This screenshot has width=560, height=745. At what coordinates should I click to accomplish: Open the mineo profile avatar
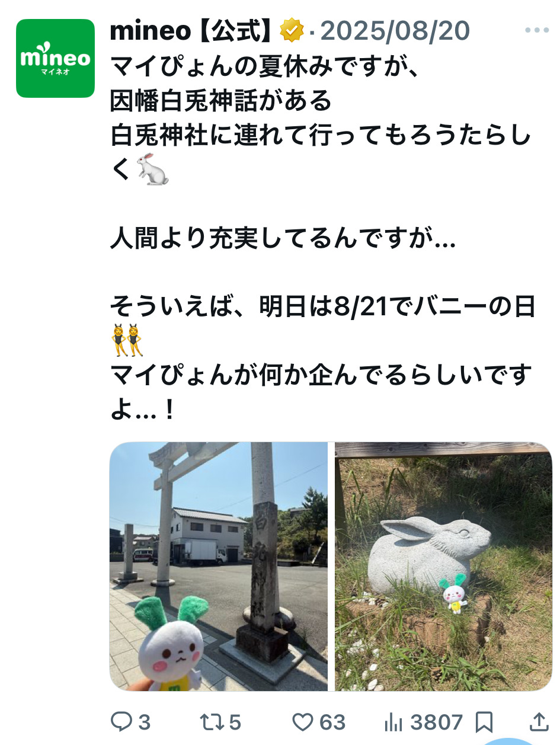[55, 58]
